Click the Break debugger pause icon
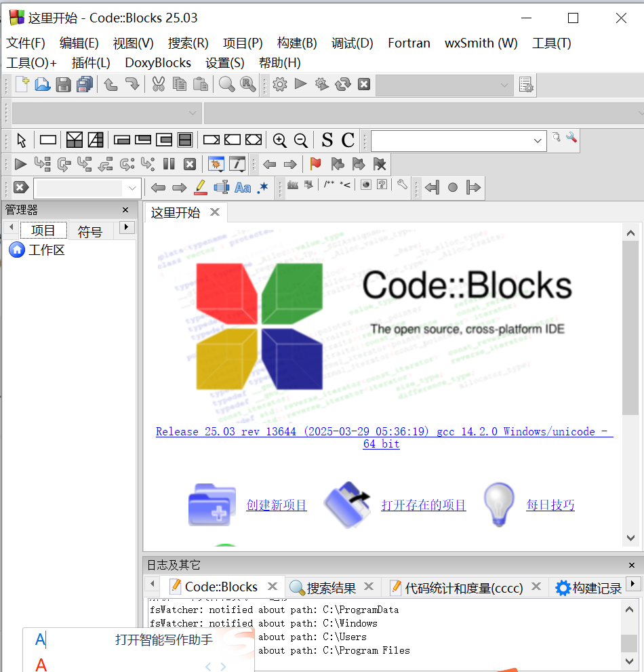This screenshot has height=672, width=644. point(169,164)
